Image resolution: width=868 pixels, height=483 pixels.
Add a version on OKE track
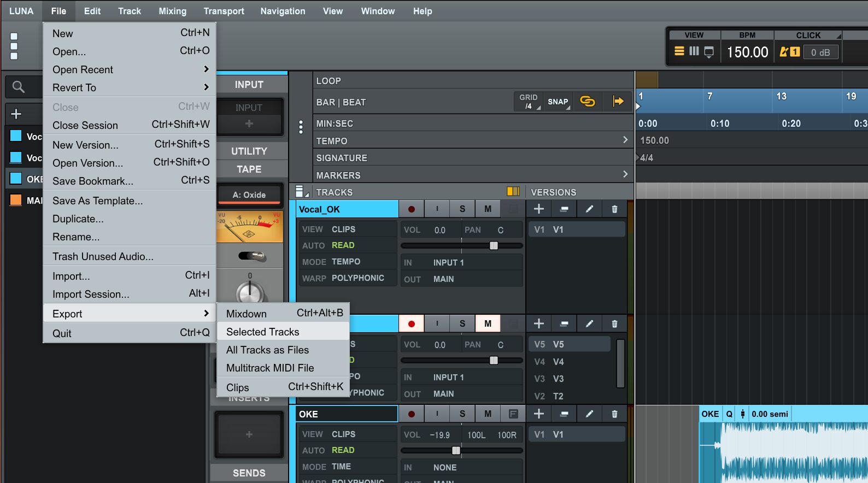point(539,414)
